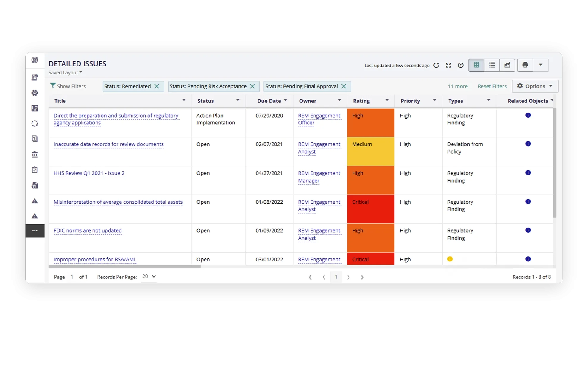Click the compass icon atop the sidebar

(x=35, y=60)
